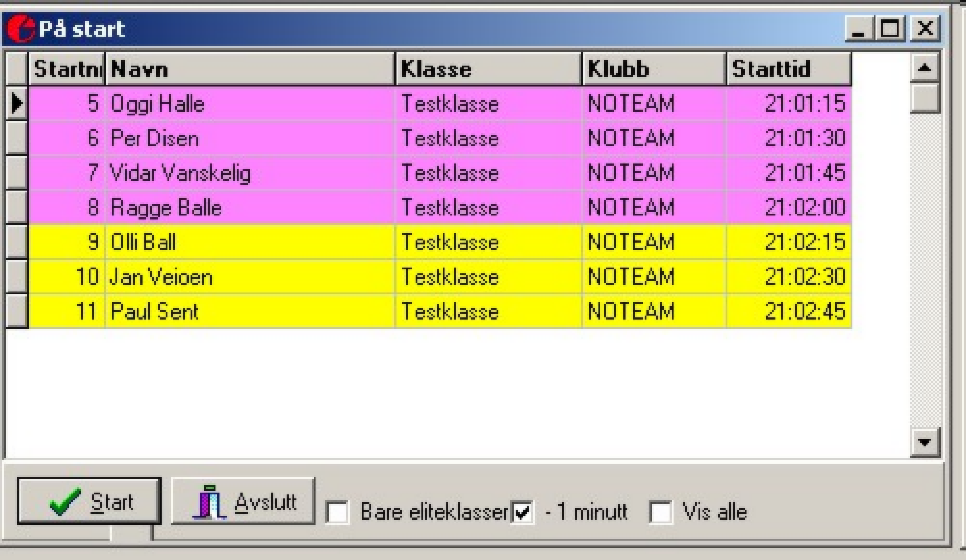Click start number 6 cell

tap(67, 138)
